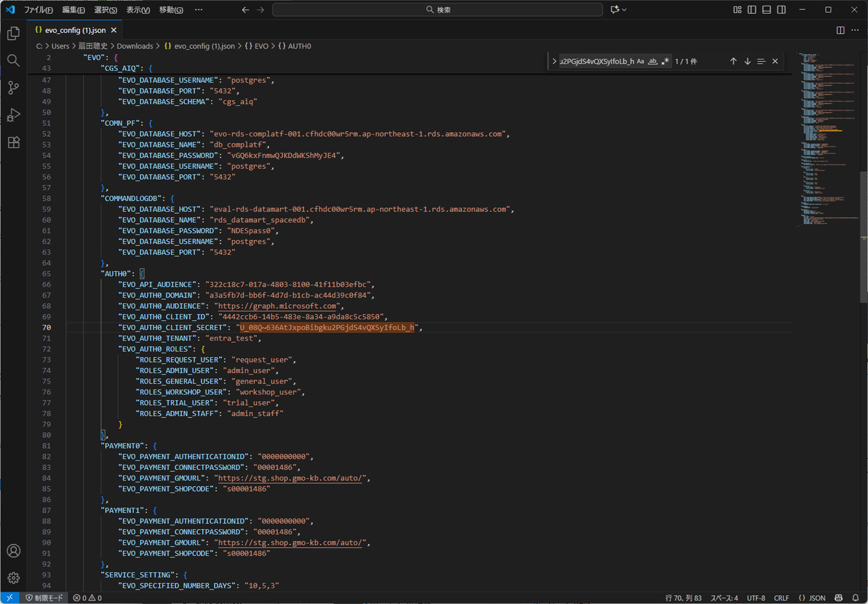
Task: Expand the Replace field chevron in find widget
Action: click(554, 61)
